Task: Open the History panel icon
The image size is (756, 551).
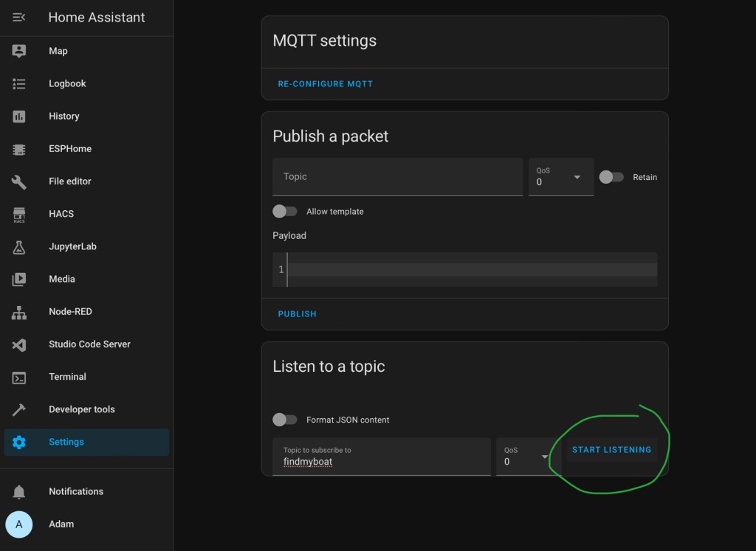Action: point(20,116)
